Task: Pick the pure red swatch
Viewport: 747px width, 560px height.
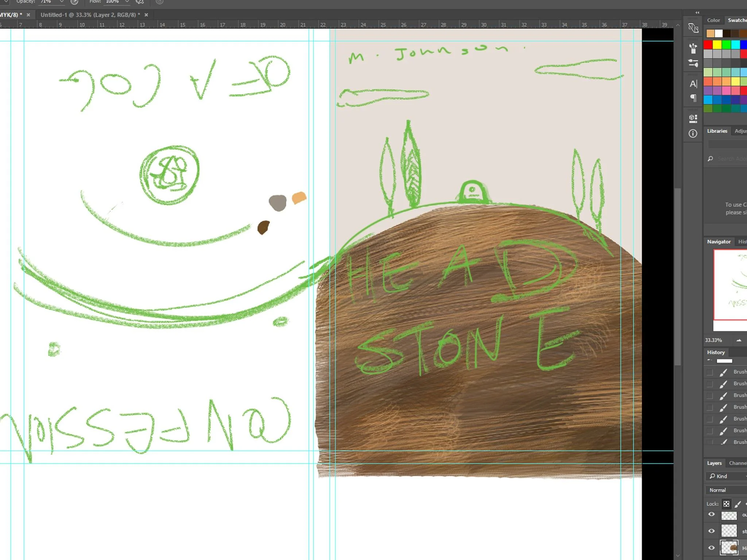Action: [x=708, y=44]
